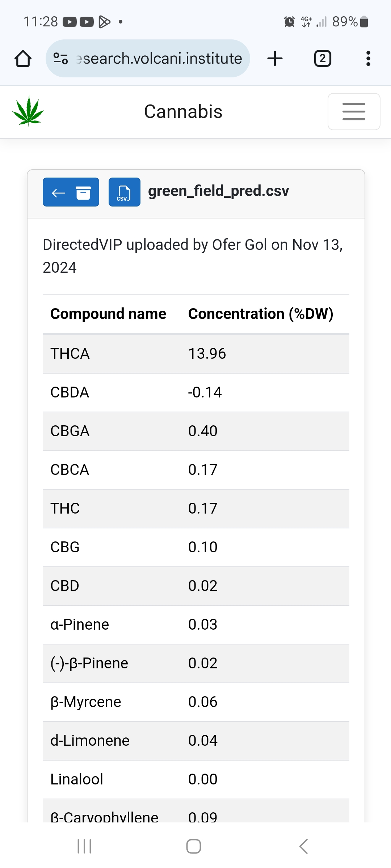Open site settings icon in address bar
Screen dimensions: 391x868
pos(60,59)
